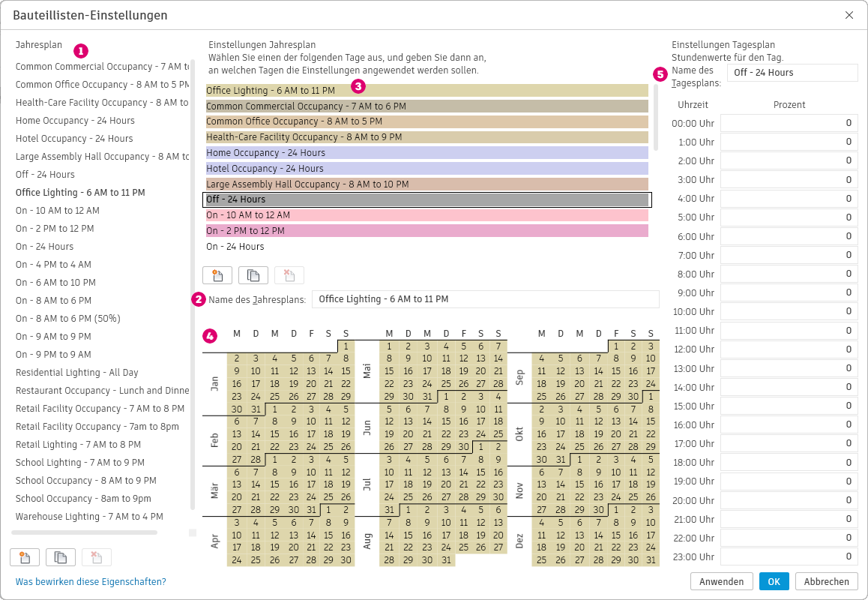Pick 'Large Assembly Hall Occupancy' day-plan bar
The height and width of the screenshot is (600, 868).
click(x=427, y=184)
